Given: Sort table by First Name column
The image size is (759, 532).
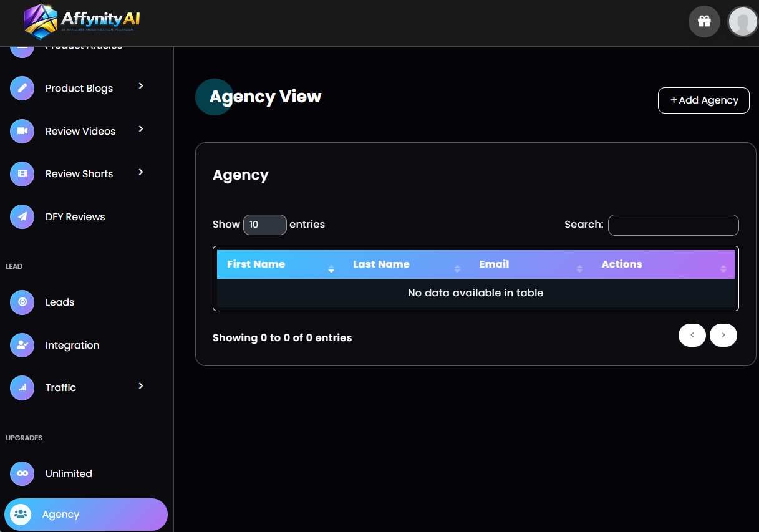Looking at the screenshot, I should pyautogui.click(x=256, y=264).
